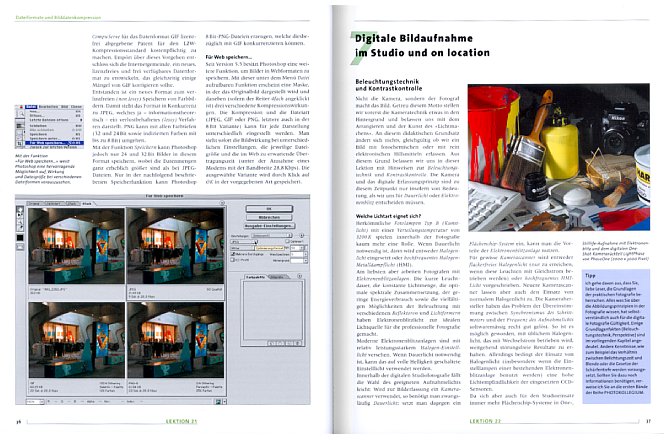Switch to the Bildgröße tab

277,277
